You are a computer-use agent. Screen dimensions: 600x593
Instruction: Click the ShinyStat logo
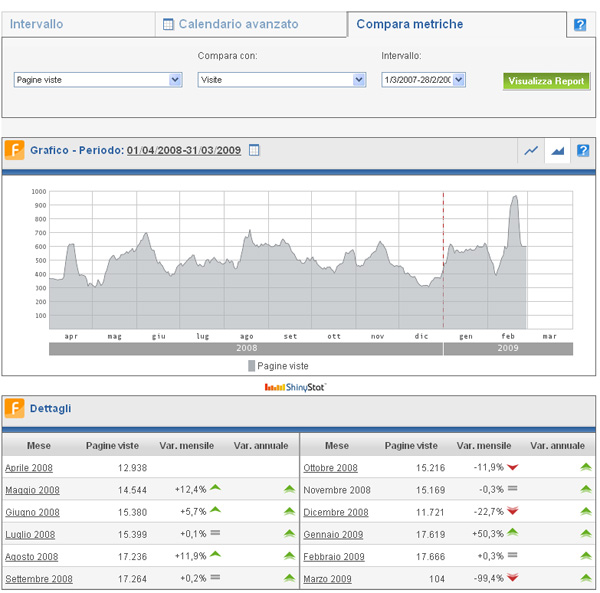[295, 387]
